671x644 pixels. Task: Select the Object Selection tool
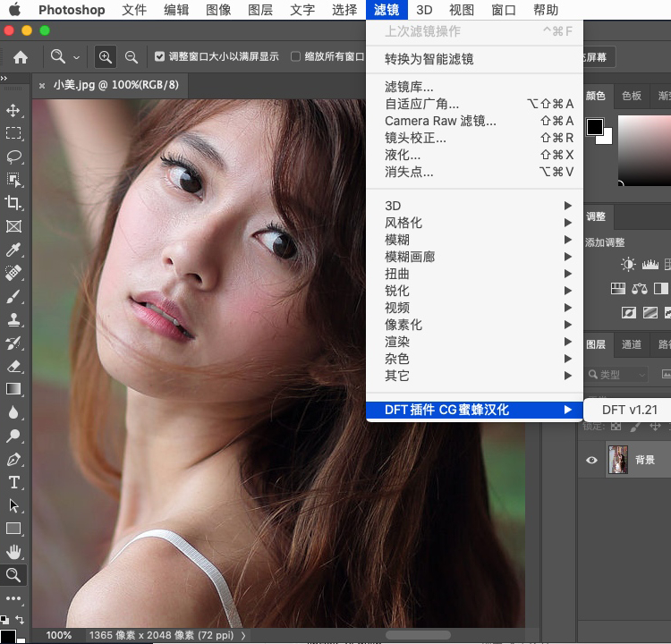(13, 180)
